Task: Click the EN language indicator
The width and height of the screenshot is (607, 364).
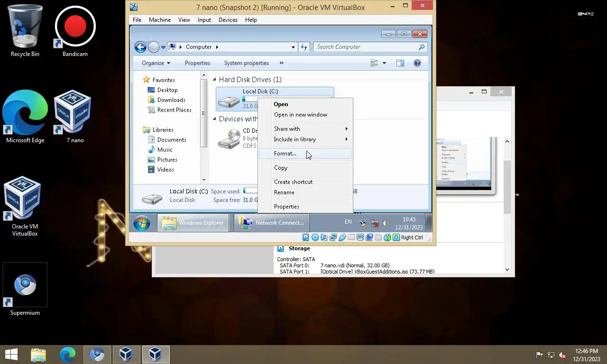Action: pyautogui.click(x=348, y=222)
